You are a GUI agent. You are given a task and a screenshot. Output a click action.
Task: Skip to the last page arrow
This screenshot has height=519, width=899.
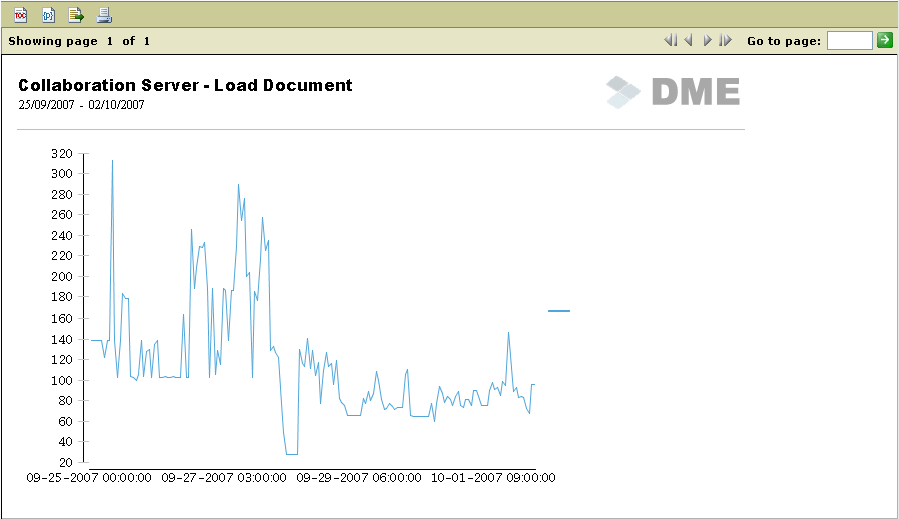click(x=725, y=41)
